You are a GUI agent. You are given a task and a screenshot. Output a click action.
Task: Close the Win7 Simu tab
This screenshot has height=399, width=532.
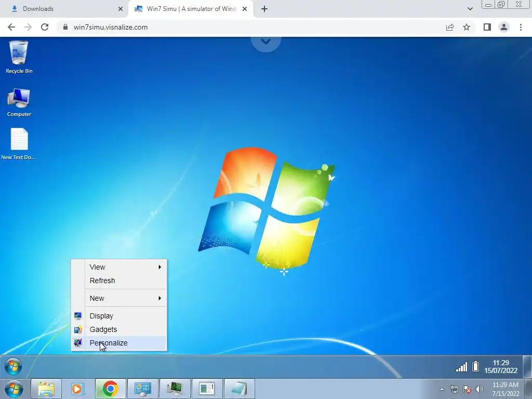click(x=245, y=9)
